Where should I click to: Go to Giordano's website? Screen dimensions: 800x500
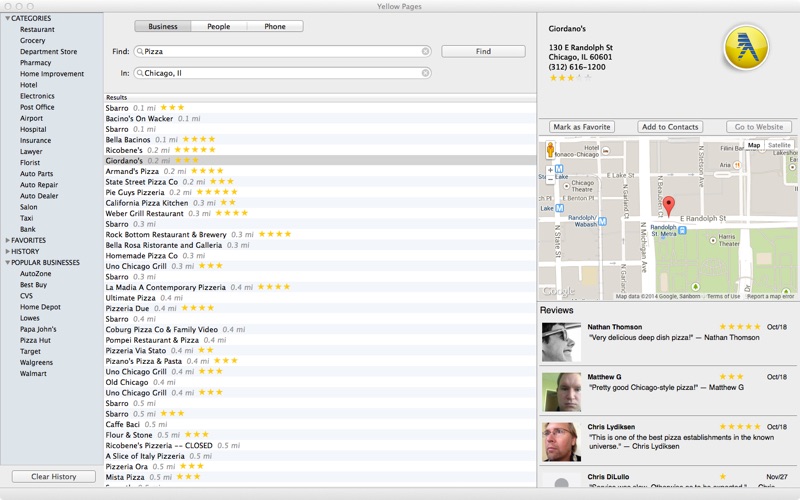[759, 127]
